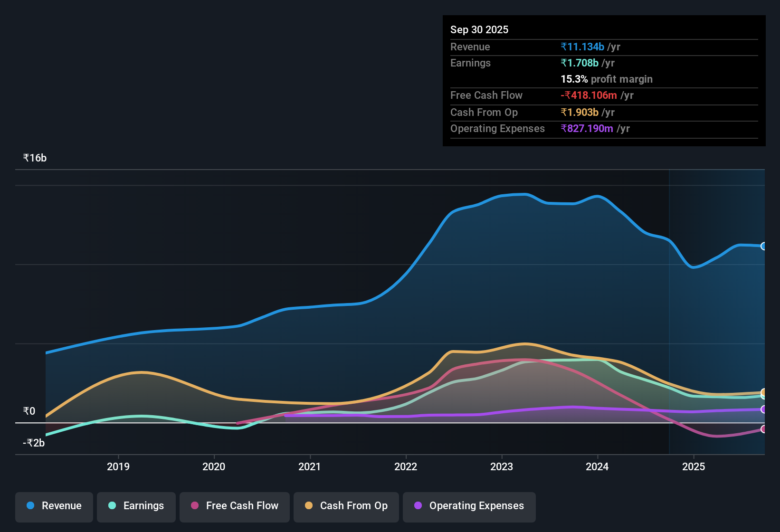Toggle the Free Cash Flow line off

(x=234, y=506)
